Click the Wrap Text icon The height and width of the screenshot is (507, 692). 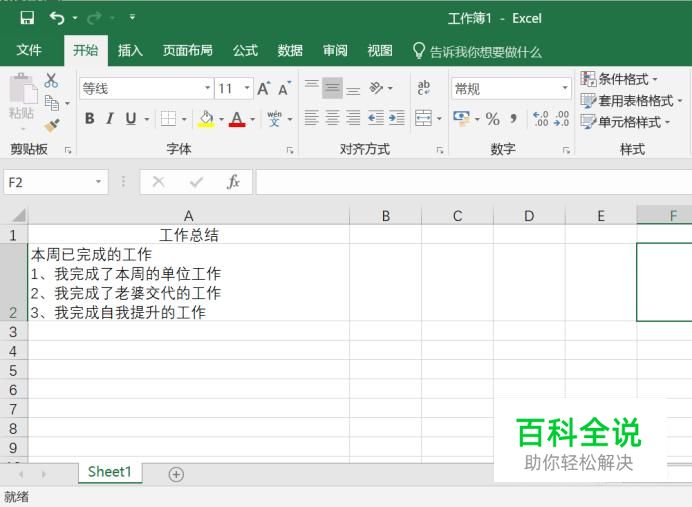[x=424, y=87]
